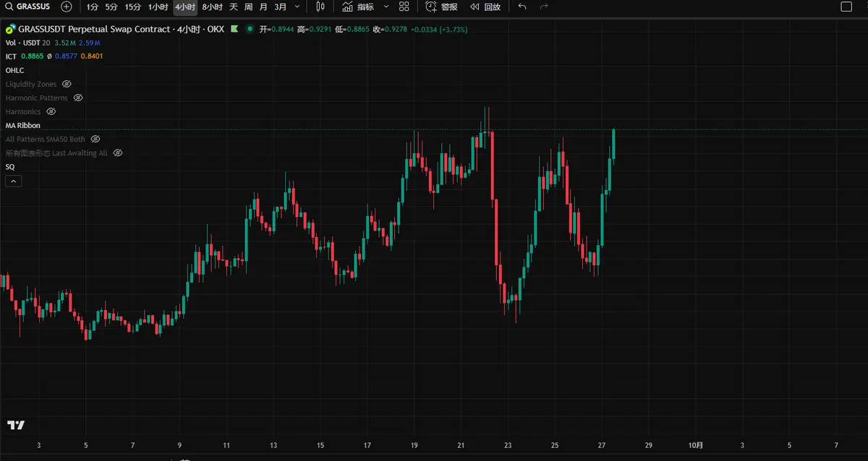This screenshot has width=868, height=461.
Task: Click the low price 低=0.8865
Action: (x=352, y=29)
